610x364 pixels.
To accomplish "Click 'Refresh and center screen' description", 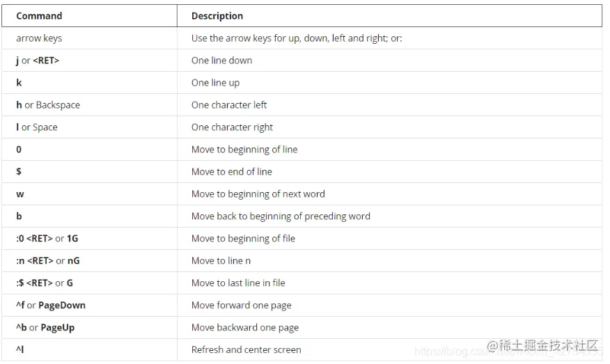I will [247, 349].
